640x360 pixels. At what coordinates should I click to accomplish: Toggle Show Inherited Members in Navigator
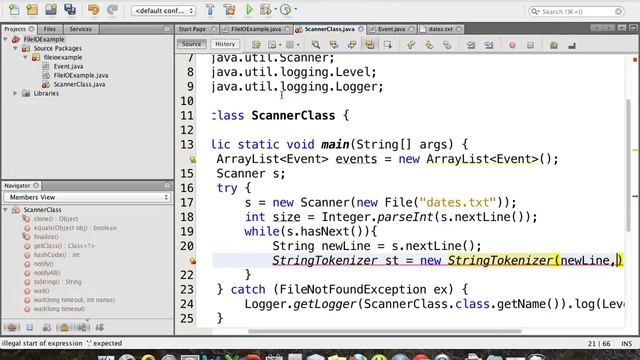pos(12,327)
